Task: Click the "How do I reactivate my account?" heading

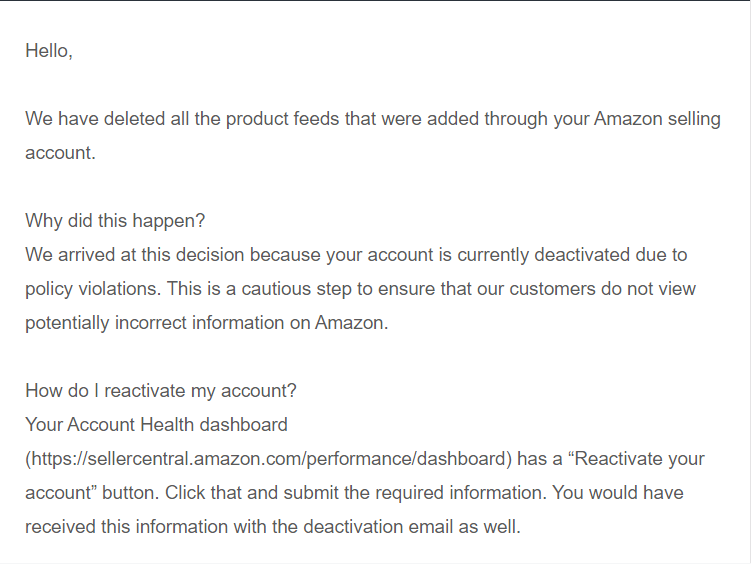Action: click(161, 391)
